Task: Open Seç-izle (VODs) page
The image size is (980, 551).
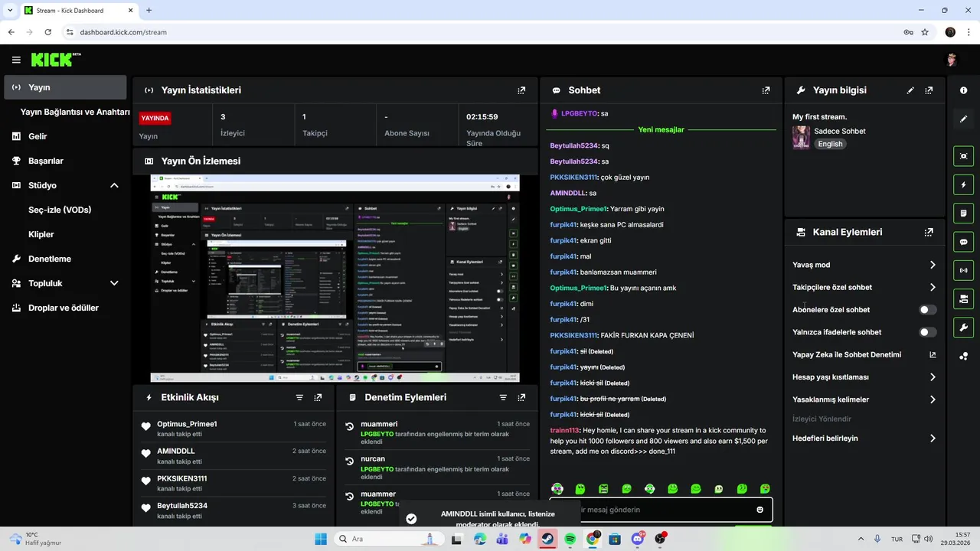Action: pos(60,210)
